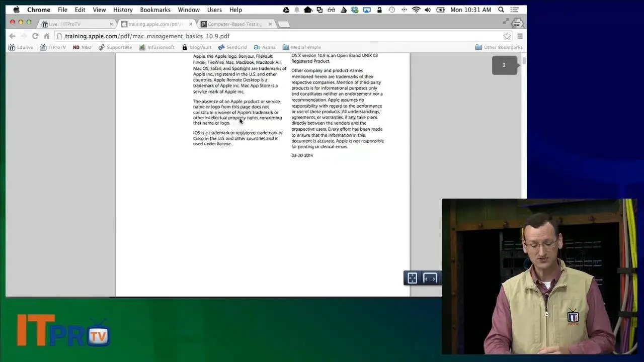Open the File menu
Image resolution: width=644 pixels, height=362 pixels.
coord(62,10)
